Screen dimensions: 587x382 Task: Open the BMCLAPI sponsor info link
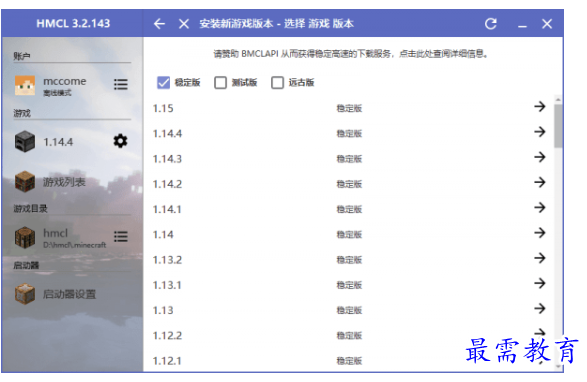pyautogui.click(x=351, y=54)
